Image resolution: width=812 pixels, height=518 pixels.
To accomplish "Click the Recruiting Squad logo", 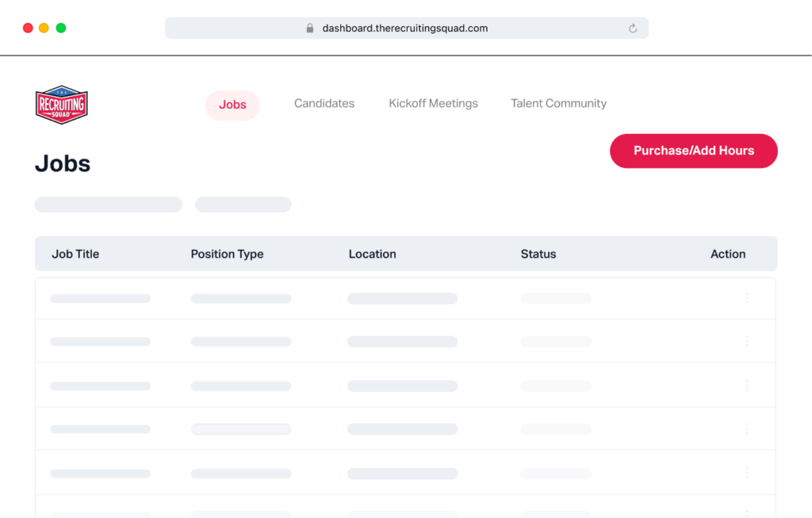I will [x=61, y=104].
